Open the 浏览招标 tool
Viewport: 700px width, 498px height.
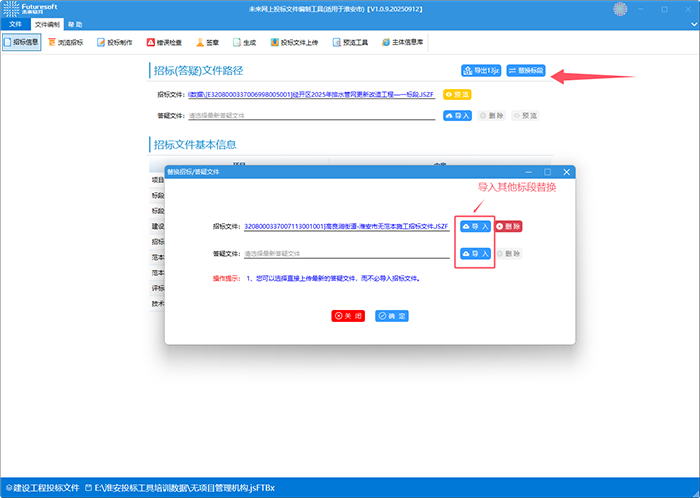pos(66,44)
